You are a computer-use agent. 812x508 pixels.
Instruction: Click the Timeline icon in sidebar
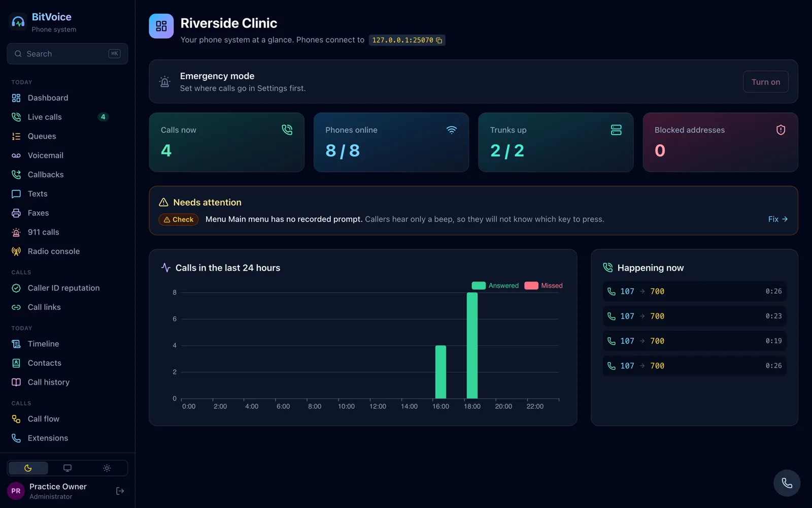(16, 344)
